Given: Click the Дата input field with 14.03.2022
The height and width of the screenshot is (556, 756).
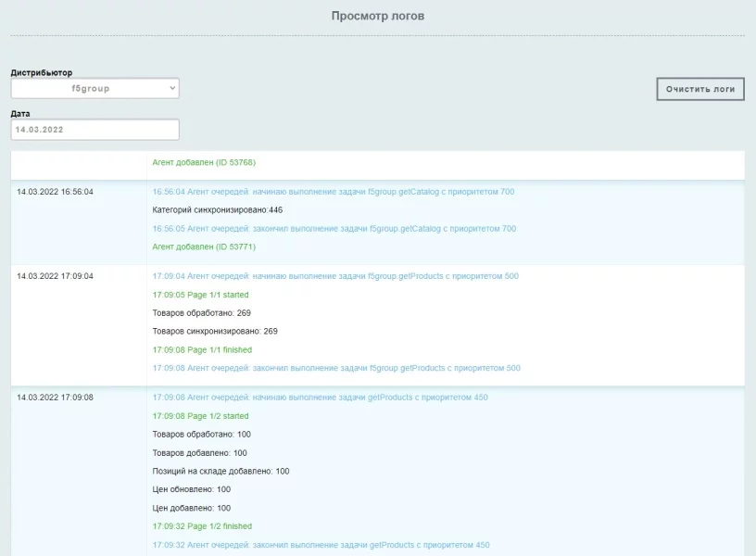Looking at the screenshot, I should pyautogui.click(x=94, y=130).
